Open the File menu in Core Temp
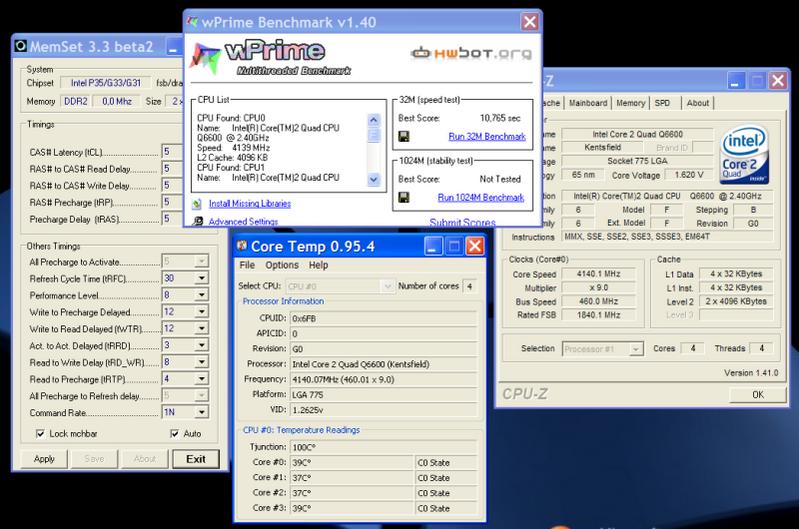799x529 pixels. click(247, 265)
